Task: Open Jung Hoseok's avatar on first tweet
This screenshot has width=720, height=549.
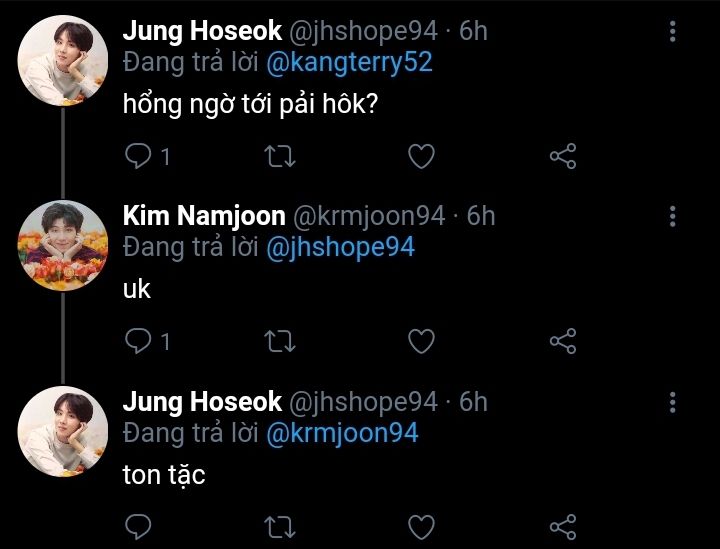Action: click(65, 61)
